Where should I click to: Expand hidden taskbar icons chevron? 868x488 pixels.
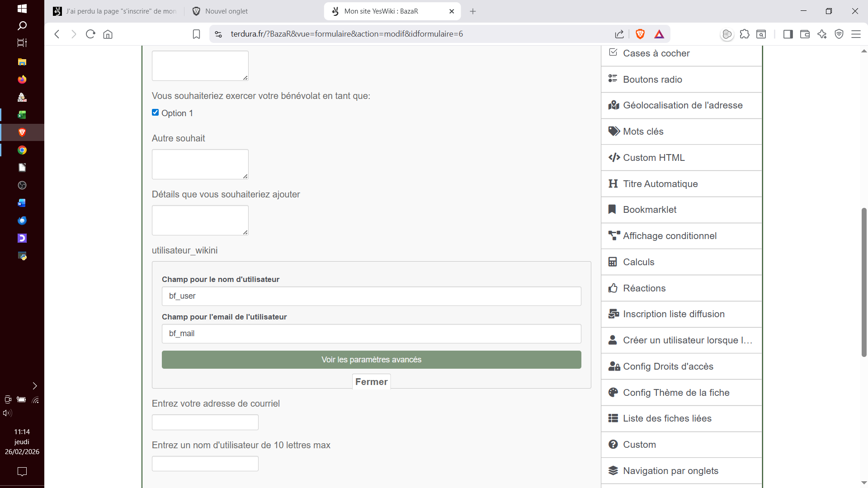[35, 386]
